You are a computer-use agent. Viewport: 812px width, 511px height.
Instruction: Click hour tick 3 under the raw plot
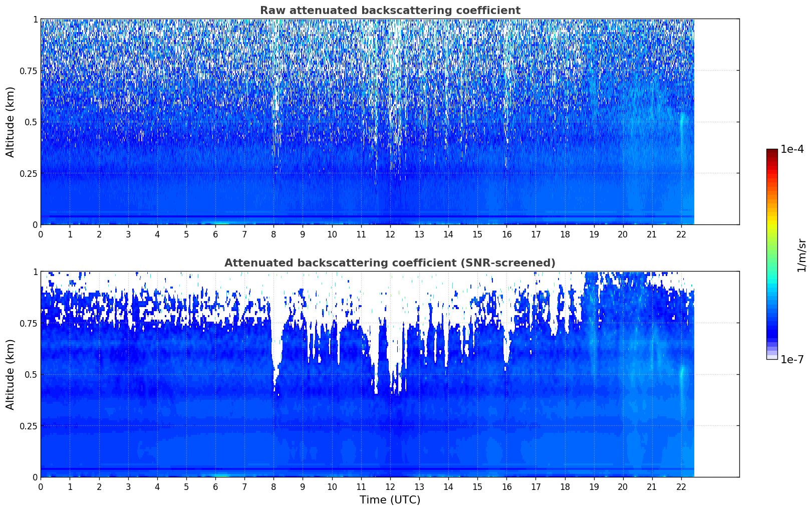coord(128,234)
